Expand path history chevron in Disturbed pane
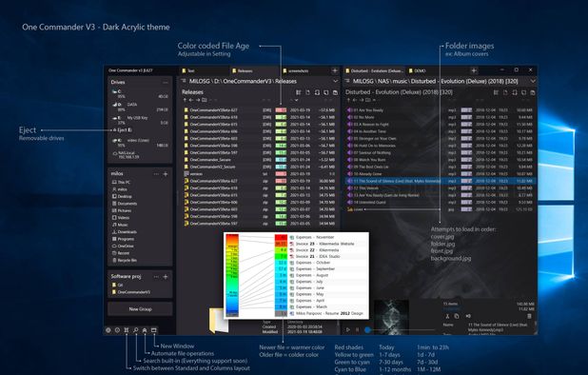The height and width of the screenshot is (375, 588). (533, 81)
